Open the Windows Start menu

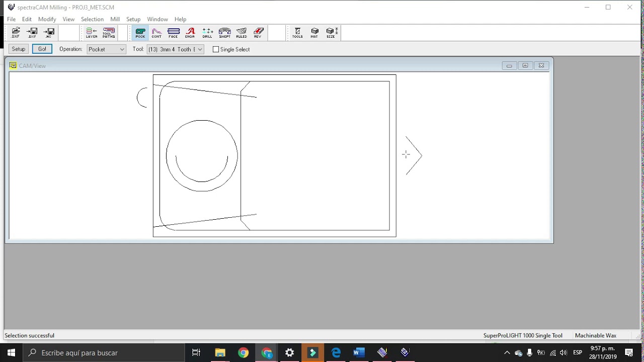point(11,353)
